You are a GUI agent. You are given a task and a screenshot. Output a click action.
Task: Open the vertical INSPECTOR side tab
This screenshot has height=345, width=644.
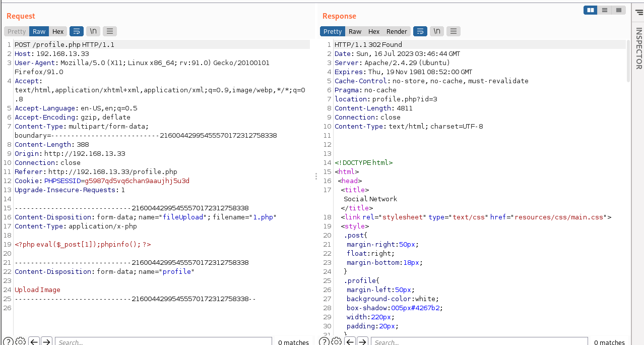tap(638, 48)
